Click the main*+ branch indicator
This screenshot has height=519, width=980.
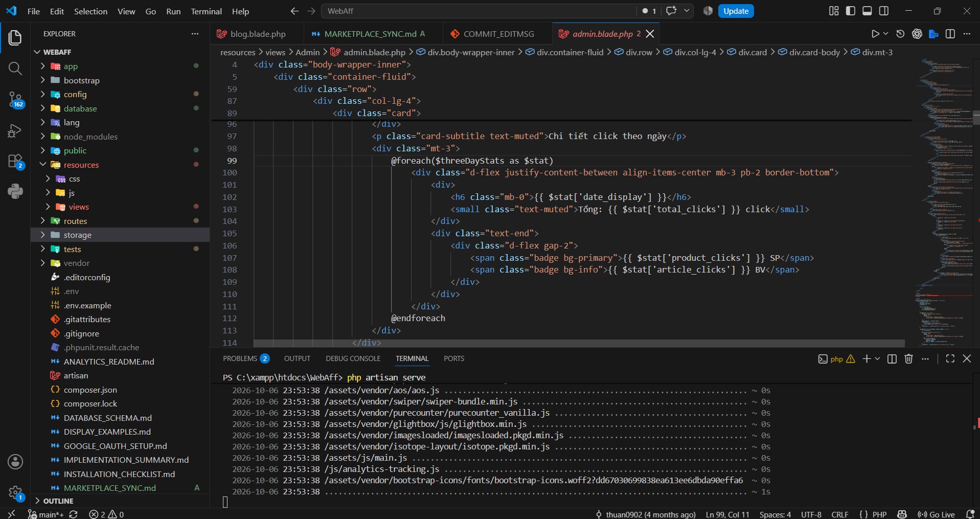click(46, 514)
